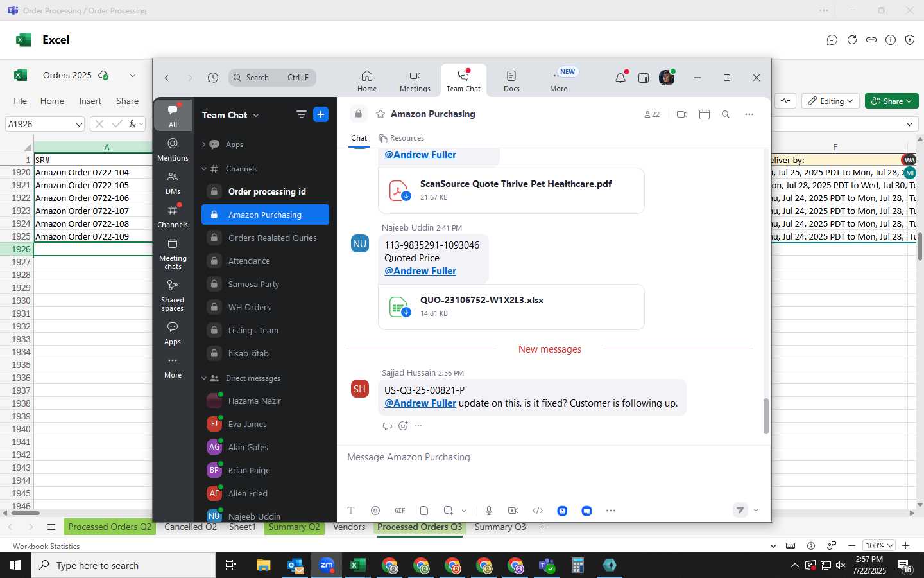Star the Amazon Purchasing channel
The image size is (924, 578).
[x=381, y=114]
